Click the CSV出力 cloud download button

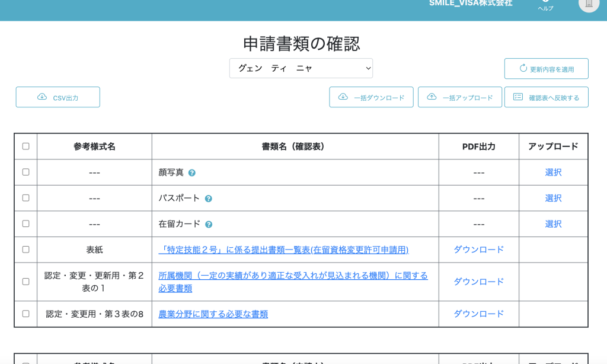tap(58, 97)
